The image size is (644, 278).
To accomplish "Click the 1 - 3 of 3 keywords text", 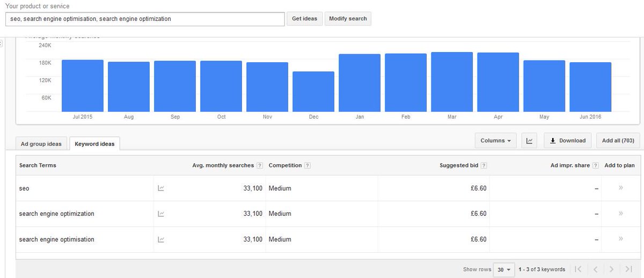I will click(542, 269).
